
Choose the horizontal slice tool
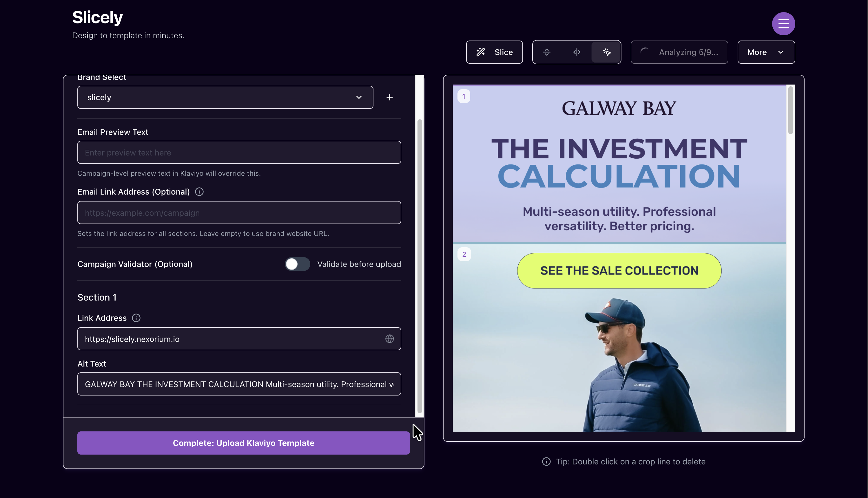pos(546,52)
